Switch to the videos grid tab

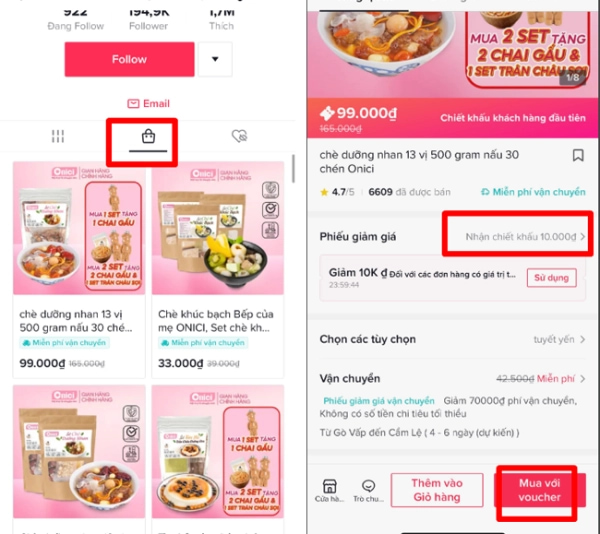[58, 136]
